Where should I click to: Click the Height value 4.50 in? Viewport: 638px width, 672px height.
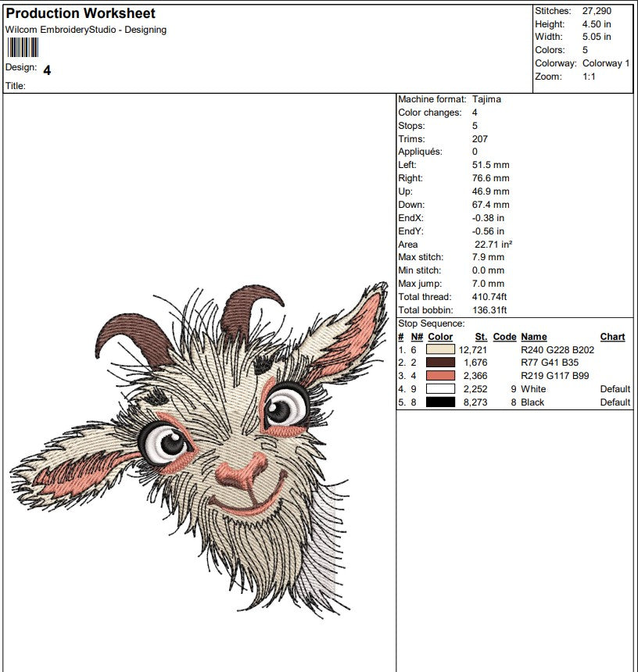pyautogui.click(x=597, y=24)
